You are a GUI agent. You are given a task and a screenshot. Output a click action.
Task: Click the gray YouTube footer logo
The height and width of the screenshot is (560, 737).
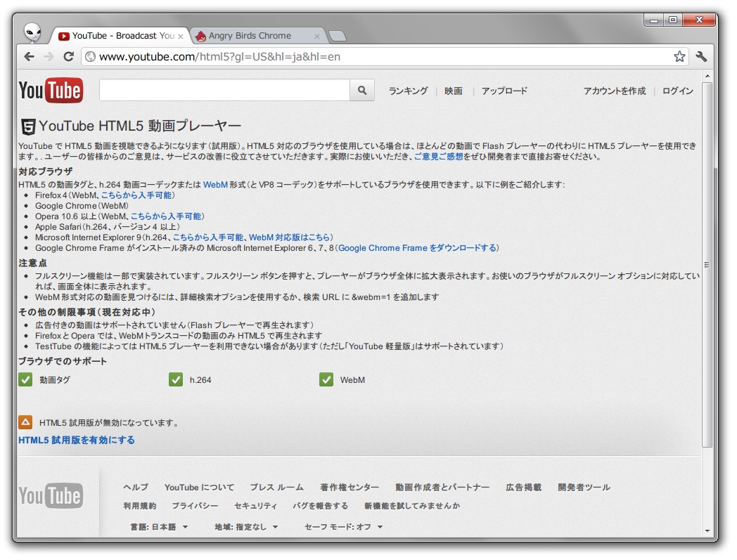tap(51, 495)
